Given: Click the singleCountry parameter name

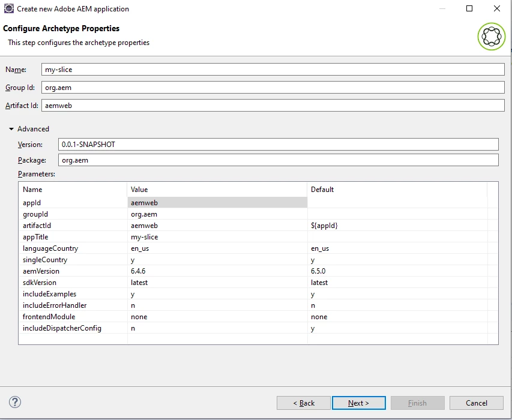Looking at the screenshot, I should pyautogui.click(x=45, y=260).
